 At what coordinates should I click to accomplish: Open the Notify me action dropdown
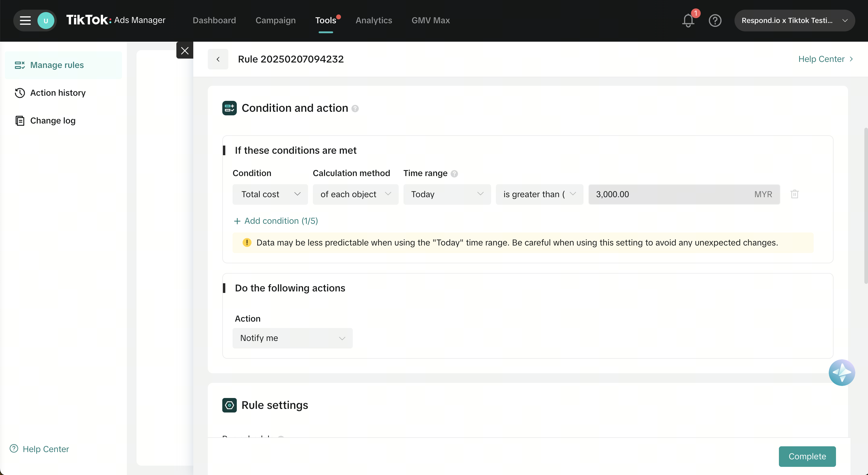point(292,338)
